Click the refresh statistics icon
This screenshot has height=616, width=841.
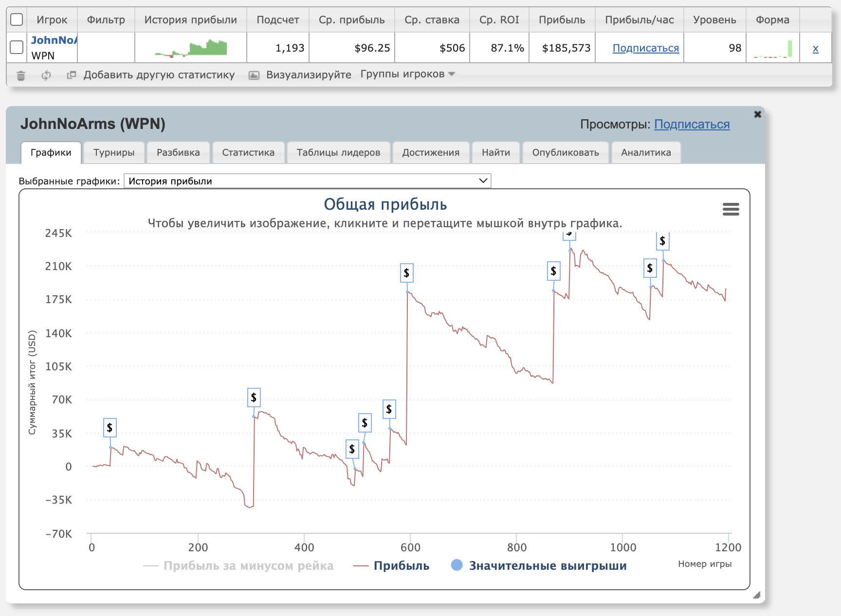point(46,75)
